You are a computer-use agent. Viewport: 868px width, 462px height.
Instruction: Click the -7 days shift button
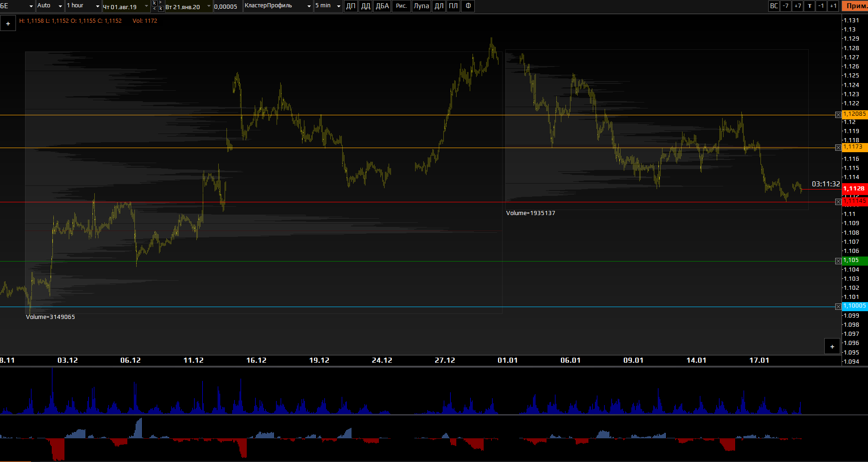[786, 6]
